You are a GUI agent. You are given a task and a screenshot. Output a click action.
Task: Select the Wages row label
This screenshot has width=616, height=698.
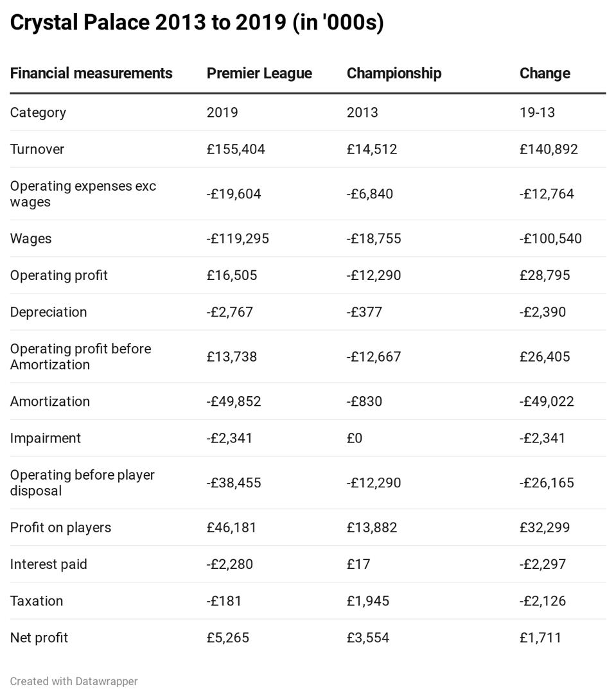[31, 238]
